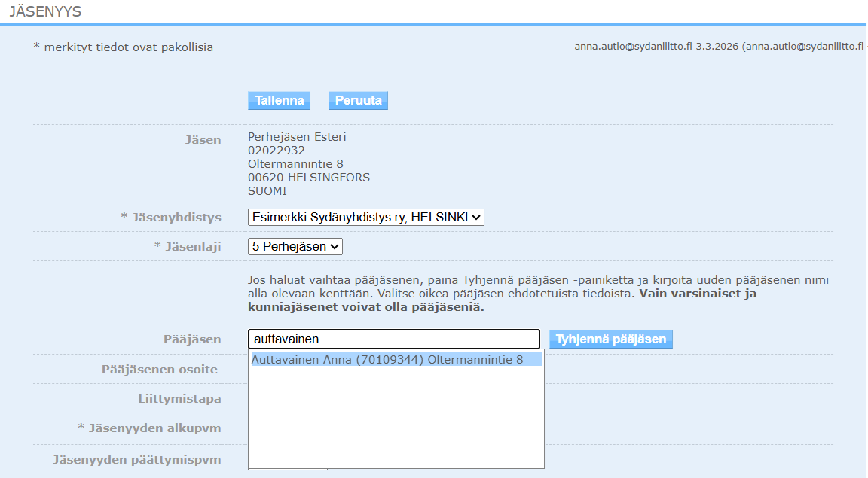Click the Tyhjennä pääjäsen button
868x478 pixels.
pyautogui.click(x=610, y=339)
